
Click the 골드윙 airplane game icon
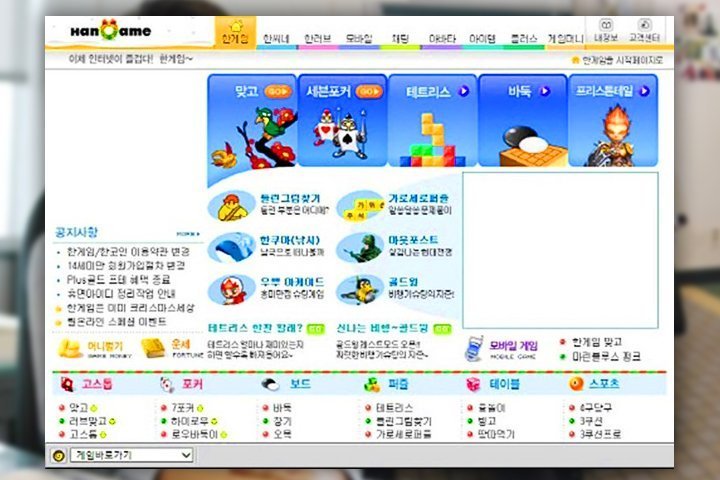tap(361, 289)
